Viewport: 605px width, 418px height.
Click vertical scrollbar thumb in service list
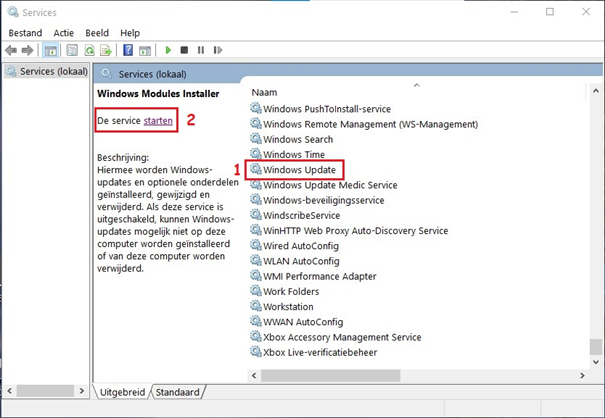point(596,347)
